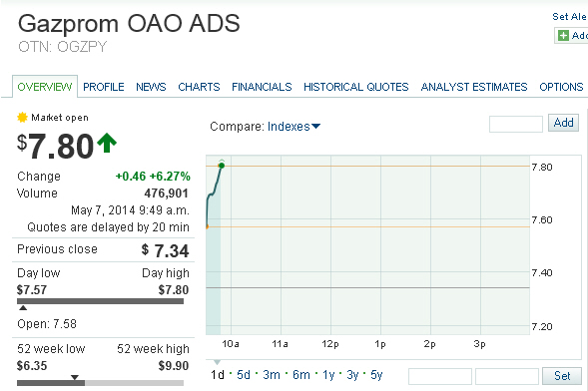The height and width of the screenshot is (391, 588).
Task: View the Historical Quotes tab
Action: pos(356,87)
